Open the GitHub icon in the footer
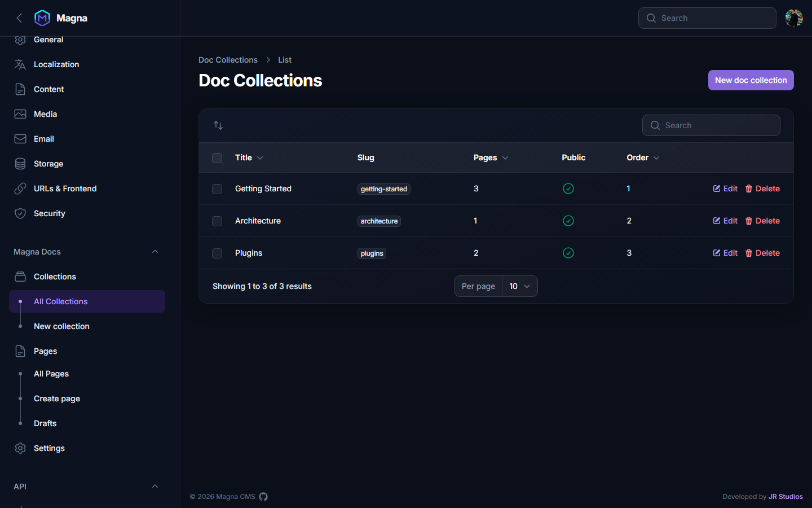Image resolution: width=812 pixels, height=508 pixels. 263,497
